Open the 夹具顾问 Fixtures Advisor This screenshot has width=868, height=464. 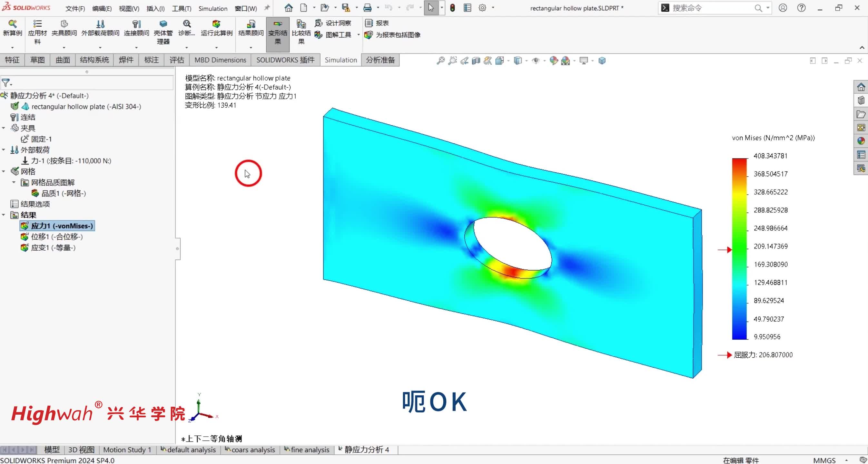64,29
